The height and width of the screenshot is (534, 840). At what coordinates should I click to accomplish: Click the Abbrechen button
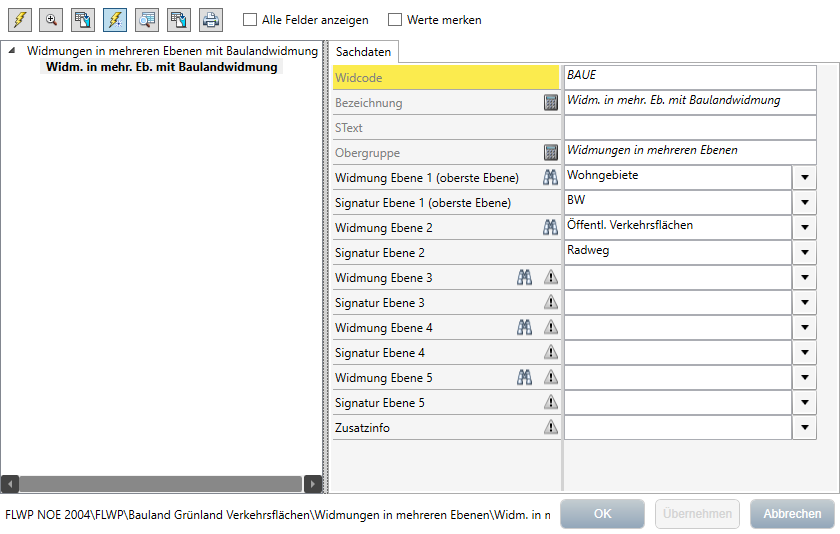[x=792, y=514]
